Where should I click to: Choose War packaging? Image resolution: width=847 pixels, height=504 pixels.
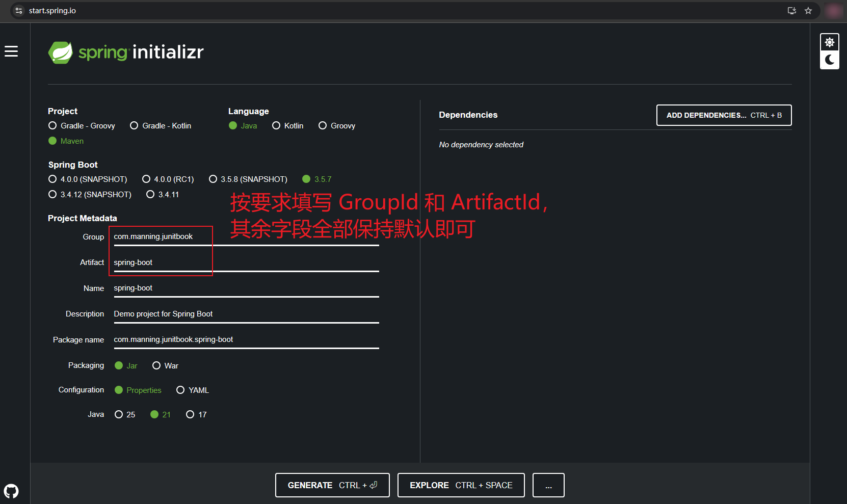point(166,366)
